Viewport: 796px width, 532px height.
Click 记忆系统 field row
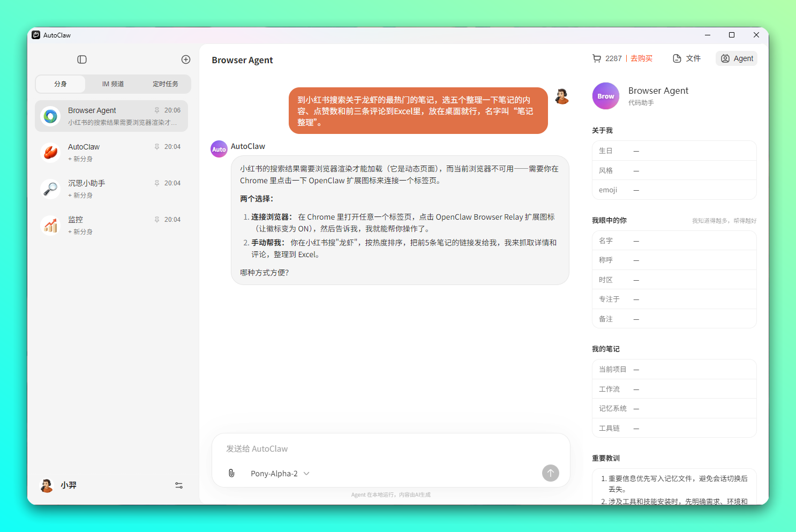tap(674, 409)
